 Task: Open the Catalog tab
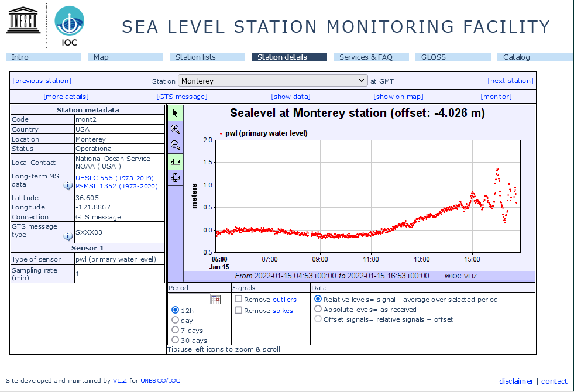[x=535, y=57]
